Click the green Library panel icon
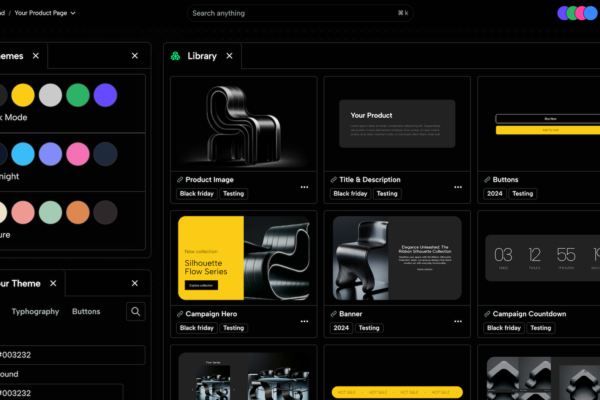The width and height of the screenshot is (600, 400). 176,56
